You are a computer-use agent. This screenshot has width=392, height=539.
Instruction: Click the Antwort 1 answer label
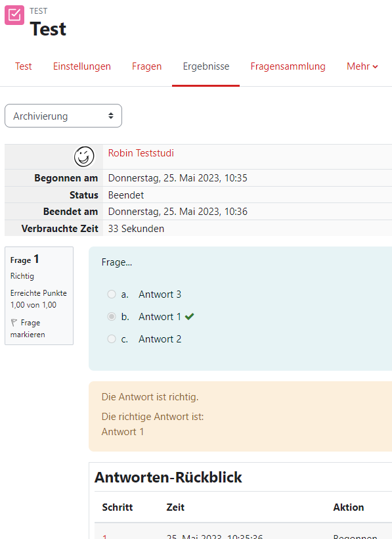pos(160,317)
